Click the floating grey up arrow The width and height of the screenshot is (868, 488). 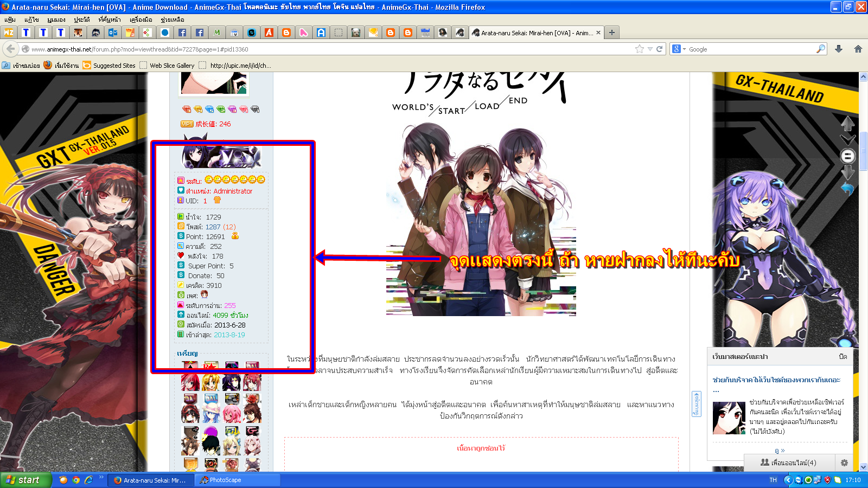[x=848, y=124]
